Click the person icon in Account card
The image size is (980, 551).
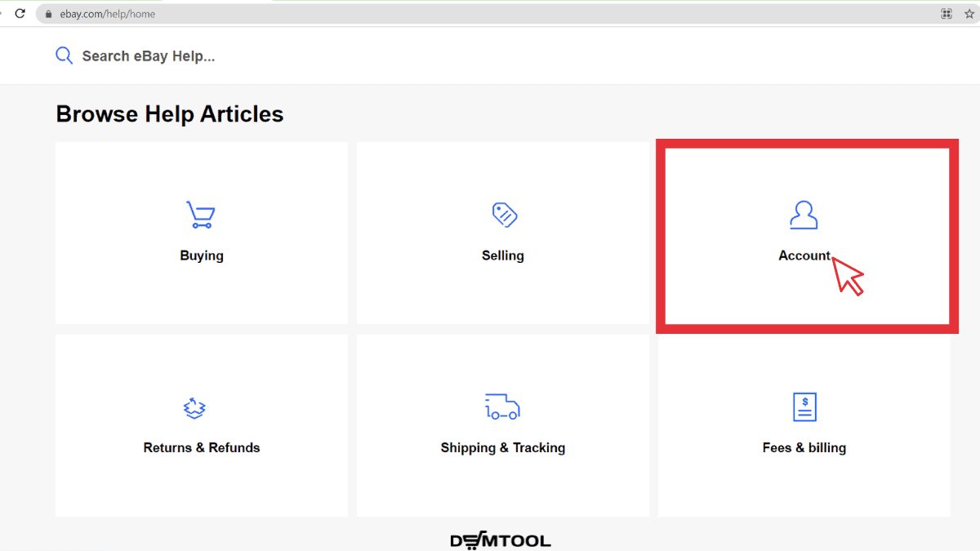coord(804,215)
